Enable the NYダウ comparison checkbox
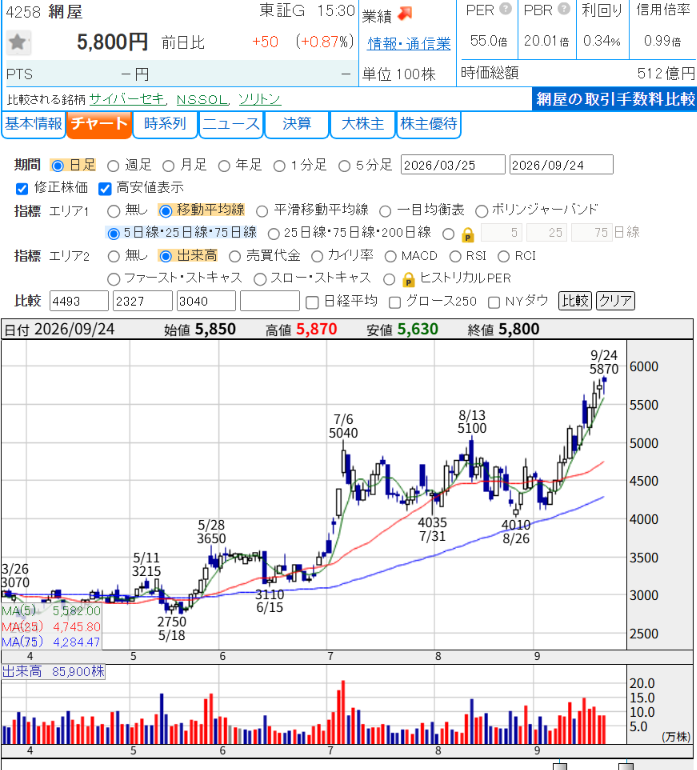This screenshot has width=697, height=770. pyautogui.click(x=494, y=302)
